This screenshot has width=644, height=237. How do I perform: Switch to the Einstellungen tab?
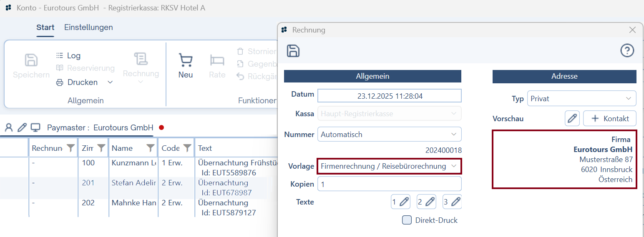tap(88, 27)
